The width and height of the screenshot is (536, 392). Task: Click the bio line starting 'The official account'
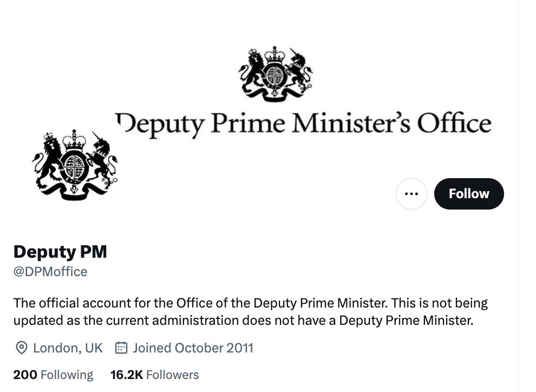[x=250, y=303]
